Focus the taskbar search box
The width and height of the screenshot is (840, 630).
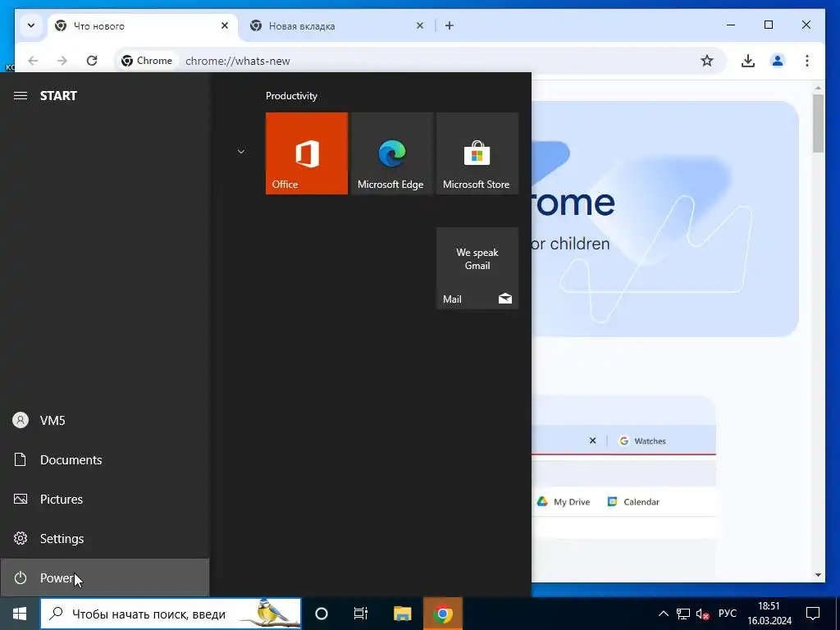171,614
